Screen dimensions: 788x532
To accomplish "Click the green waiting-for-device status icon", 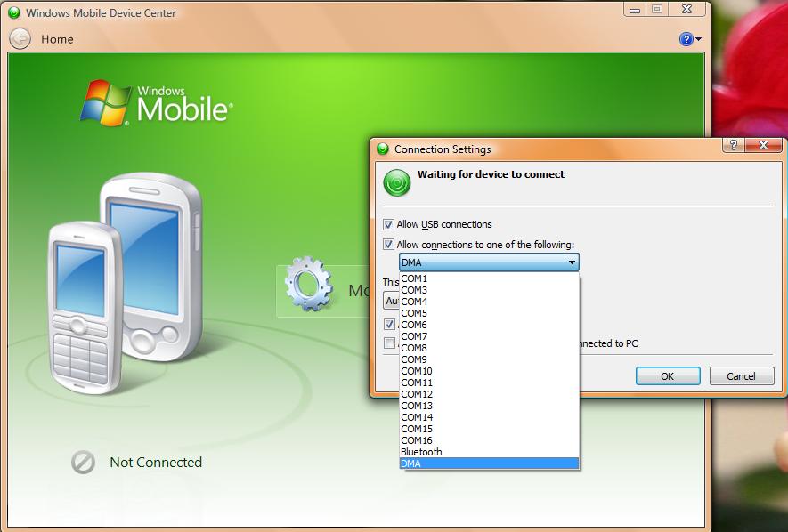I will (x=397, y=182).
